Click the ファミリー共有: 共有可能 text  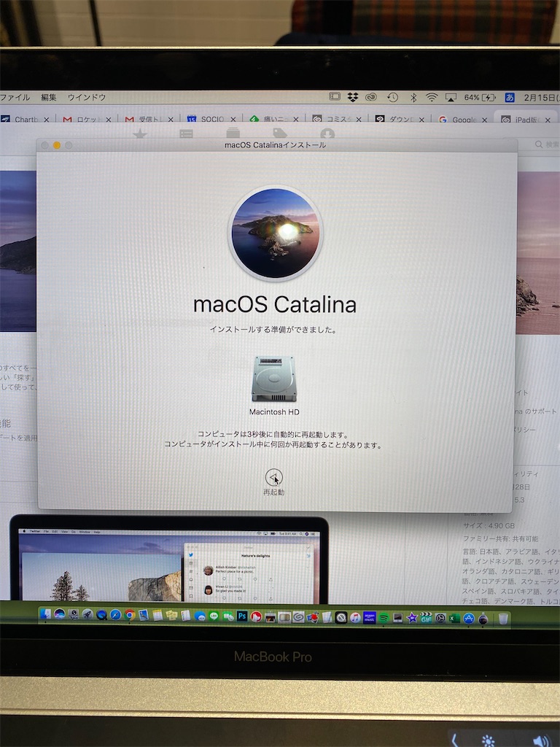500,539
